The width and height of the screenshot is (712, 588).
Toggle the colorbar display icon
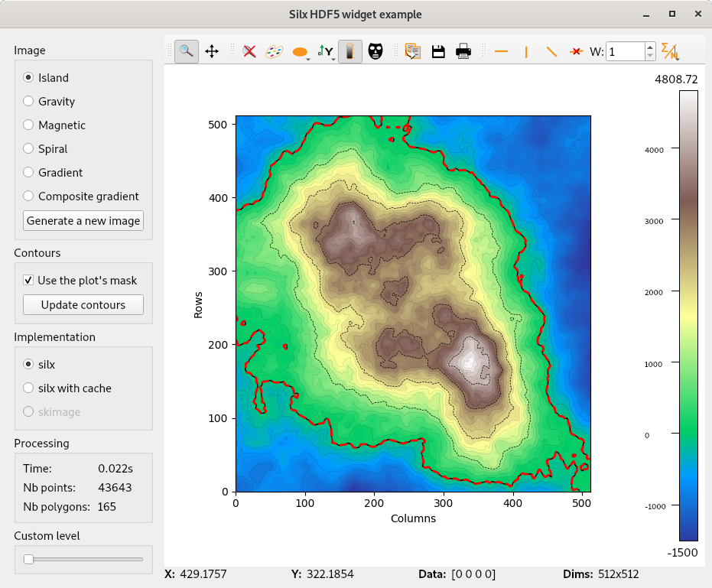click(350, 51)
